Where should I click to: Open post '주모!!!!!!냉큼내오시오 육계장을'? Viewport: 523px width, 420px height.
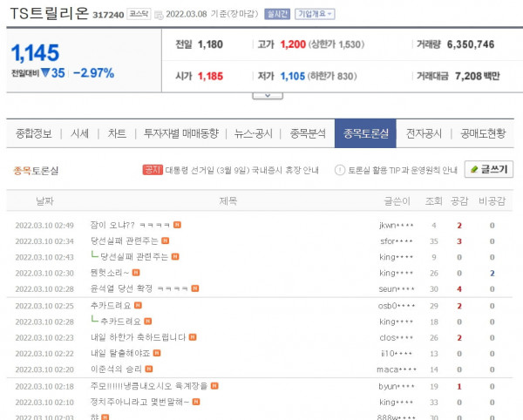(149, 386)
